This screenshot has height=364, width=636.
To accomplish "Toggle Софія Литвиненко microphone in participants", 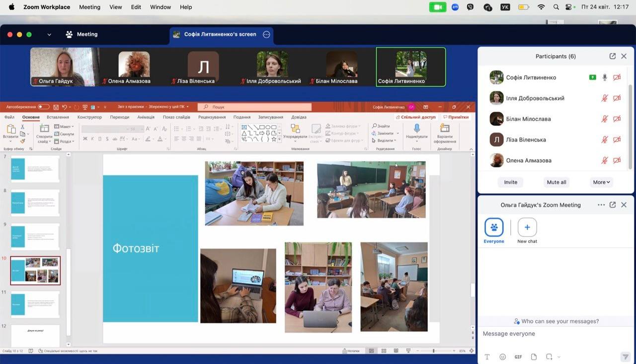I will [605, 77].
